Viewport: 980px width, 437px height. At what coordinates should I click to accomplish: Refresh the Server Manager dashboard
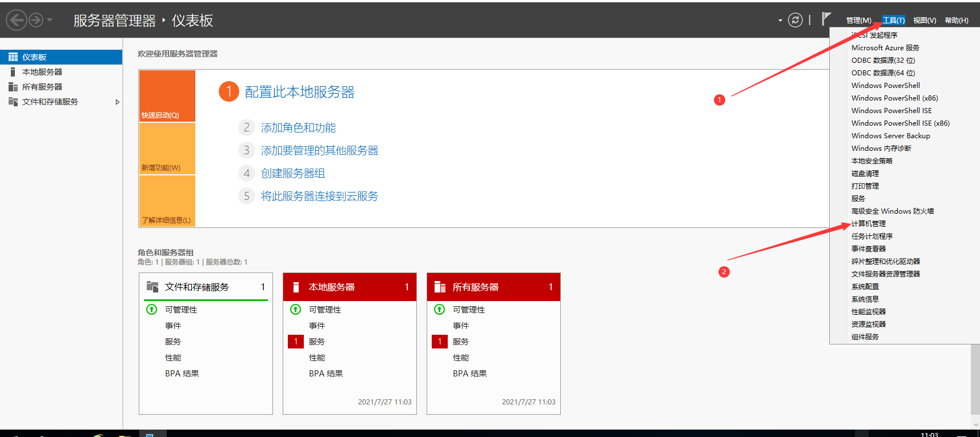[795, 20]
